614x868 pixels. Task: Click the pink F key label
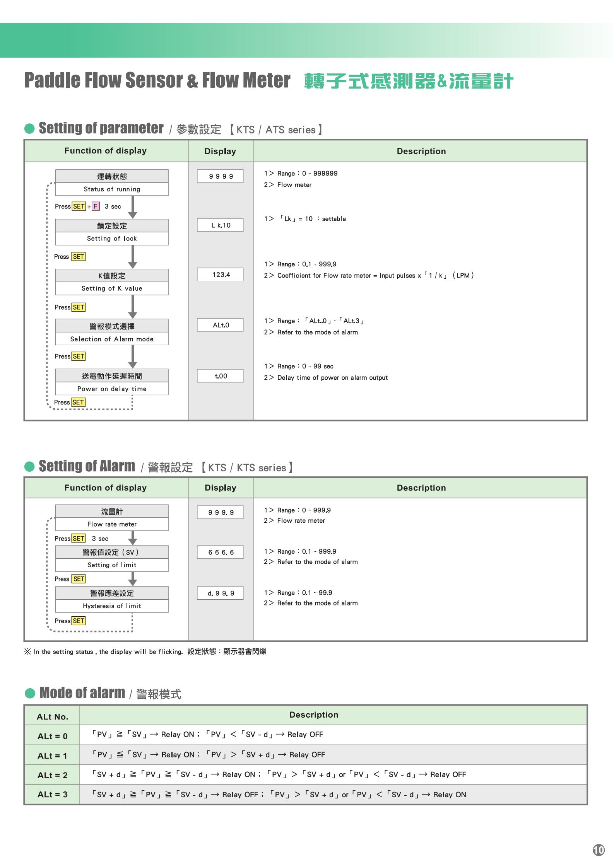(96, 206)
